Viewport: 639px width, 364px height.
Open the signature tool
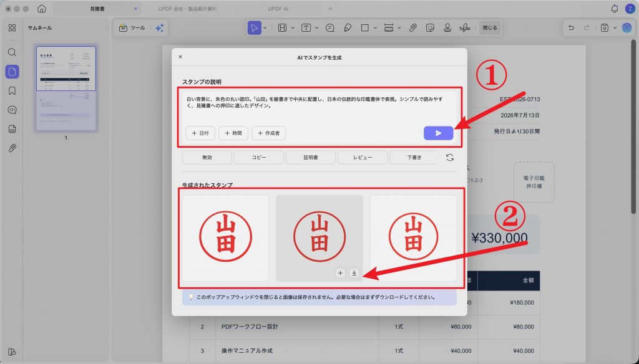coord(464,27)
